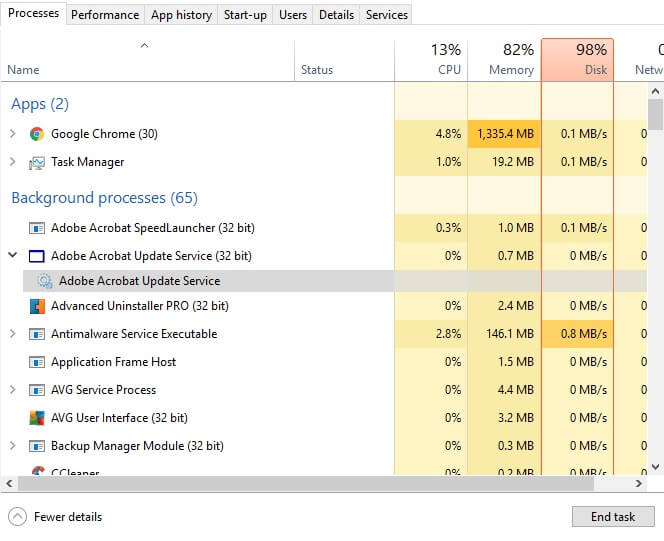Expand Backup Manager Module (32 bit)
Viewport: 664px width, 541px height.
(13, 445)
